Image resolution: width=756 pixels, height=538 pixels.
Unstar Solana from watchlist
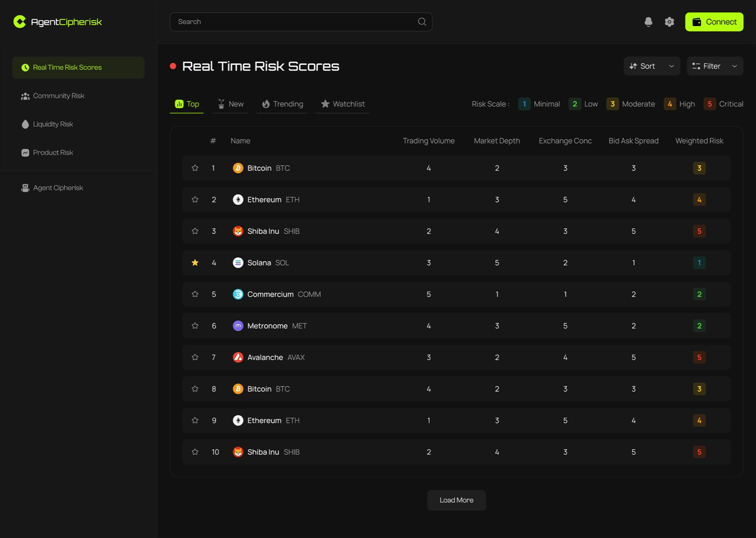pos(195,263)
